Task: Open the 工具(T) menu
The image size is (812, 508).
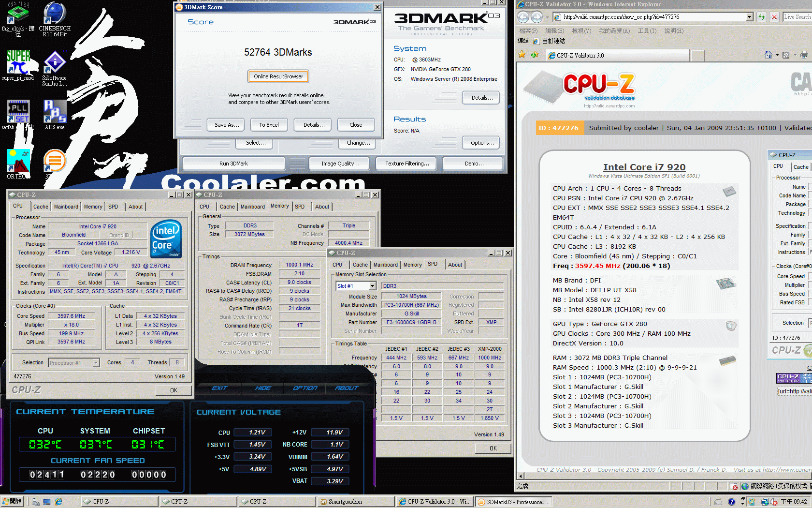Action: 647,31
